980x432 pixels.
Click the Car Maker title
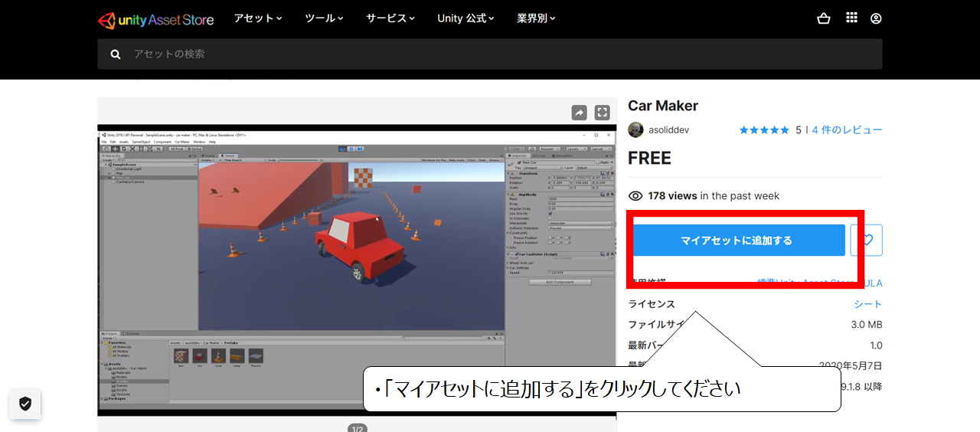tap(663, 106)
